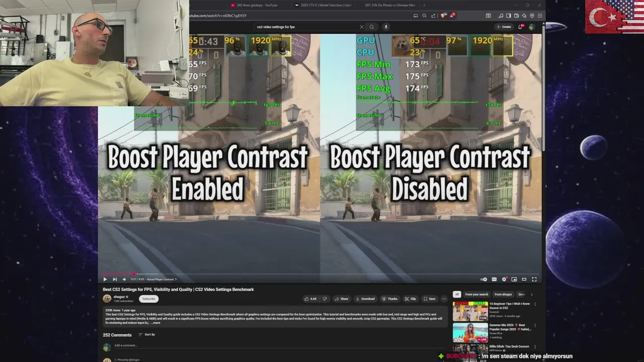The width and height of the screenshot is (644, 362).
Task: Like the video (6.6K)
Action: tap(310, 299)
